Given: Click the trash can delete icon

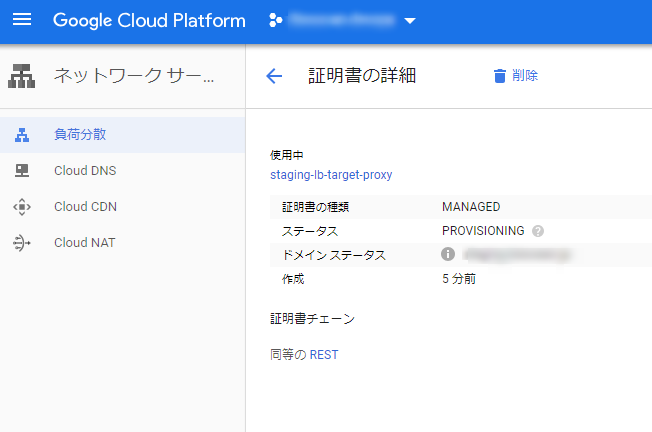Looking at the screenshot, I should click(499, 76).
